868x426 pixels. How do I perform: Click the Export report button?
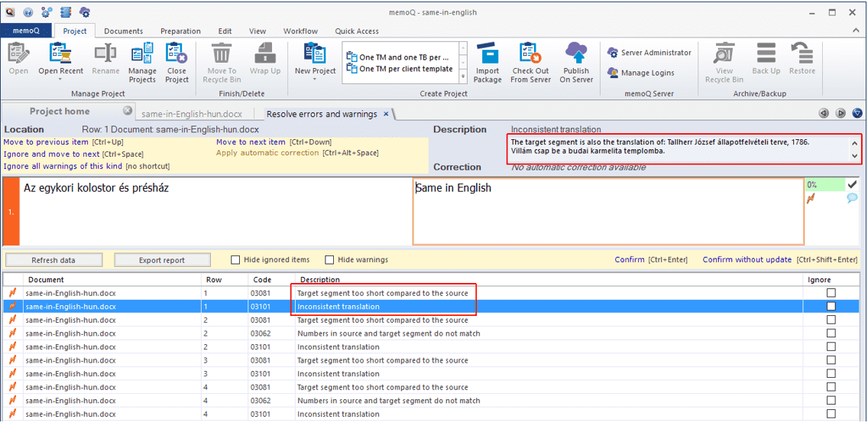[x=162, y=260]
